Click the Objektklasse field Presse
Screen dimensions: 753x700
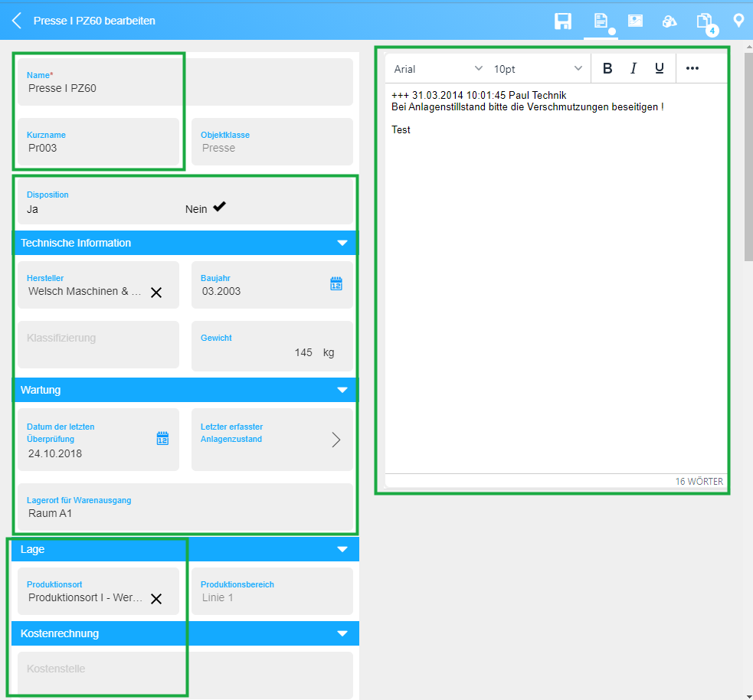[x=272, y=142]
